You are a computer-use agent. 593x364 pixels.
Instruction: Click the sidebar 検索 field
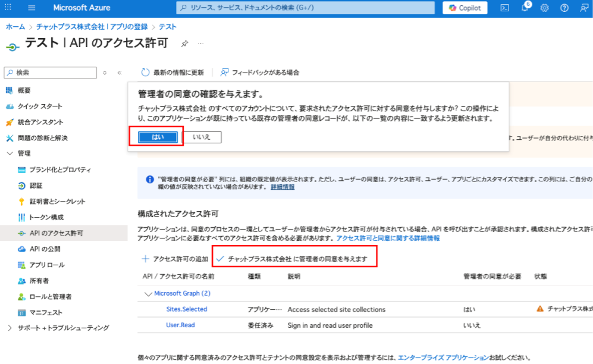(51, 73)
